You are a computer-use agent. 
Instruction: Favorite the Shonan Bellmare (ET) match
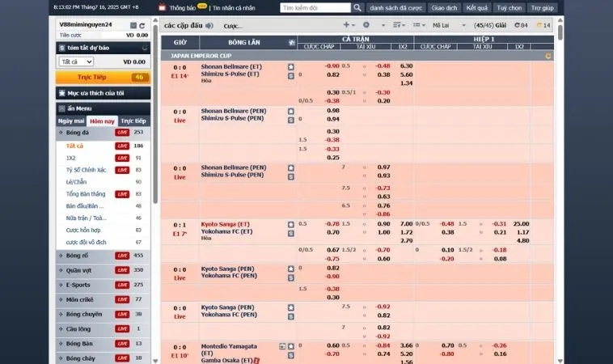tap(291, 67)
